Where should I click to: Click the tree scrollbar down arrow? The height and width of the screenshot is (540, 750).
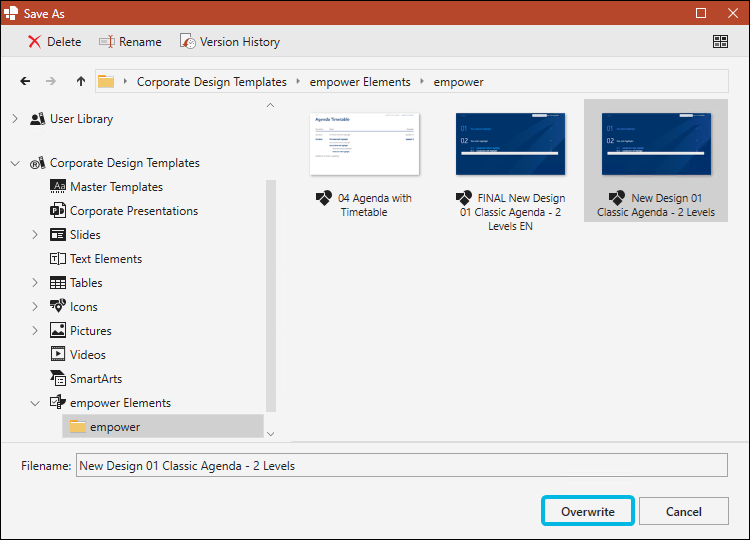pyautogui.click(x=270, y=434)
